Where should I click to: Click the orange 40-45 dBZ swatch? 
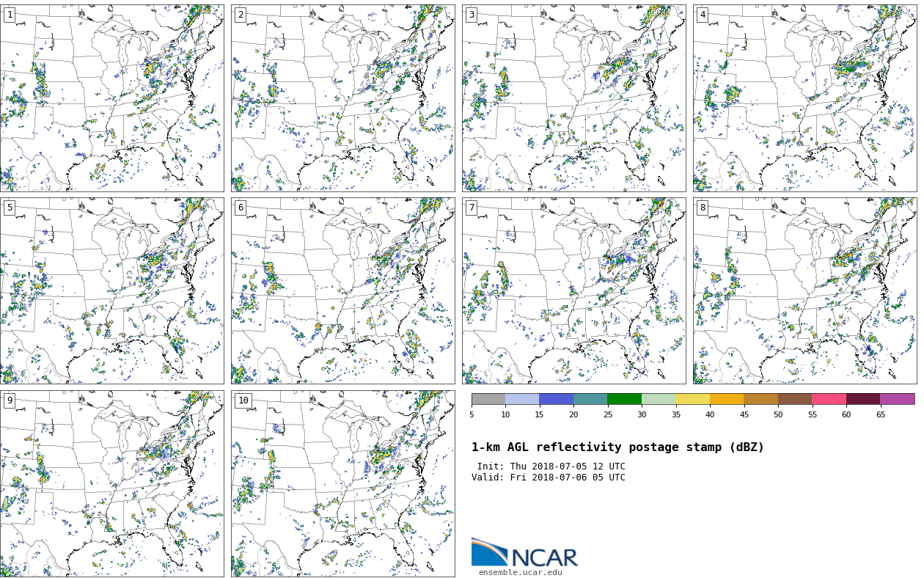pos(727,399)
